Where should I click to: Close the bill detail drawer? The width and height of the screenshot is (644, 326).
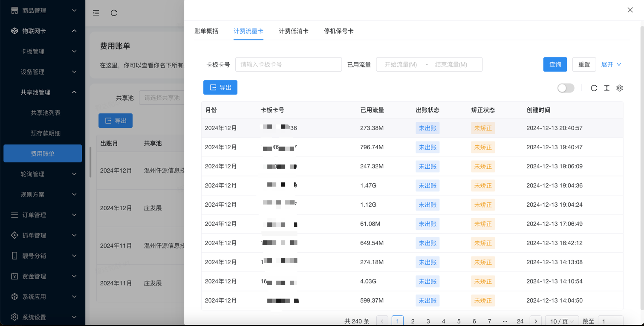630,10
